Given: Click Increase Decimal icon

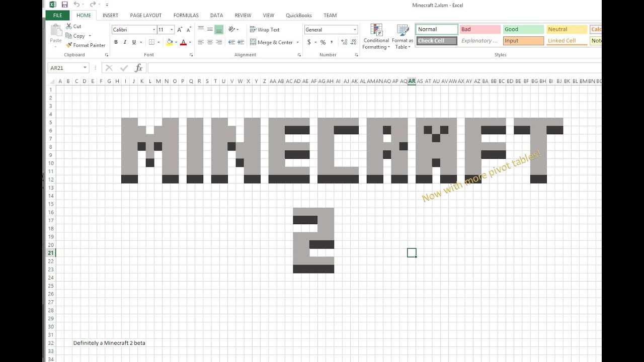Looking at the screenshot, I should [344, 42].
